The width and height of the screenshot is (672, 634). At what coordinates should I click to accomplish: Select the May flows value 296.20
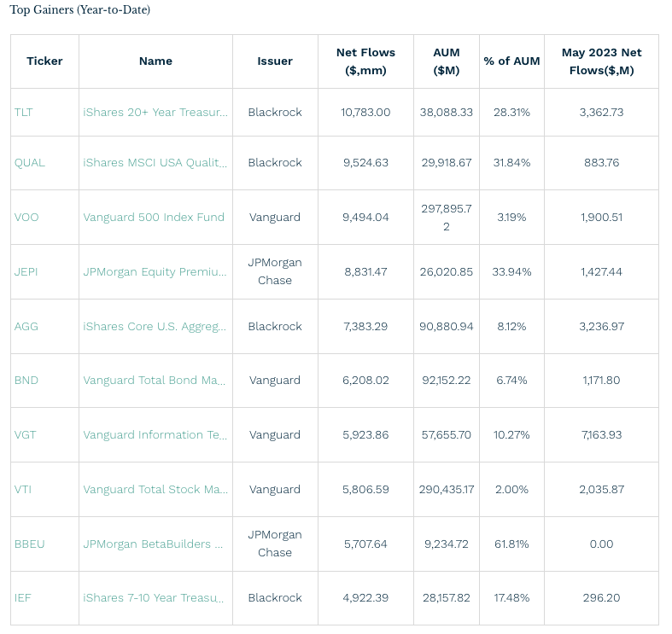[x=601, y=598]
